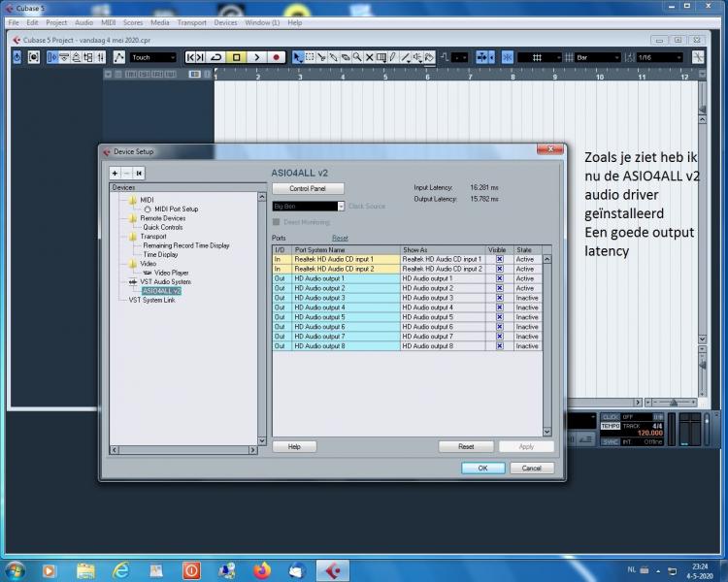Screen dimensions: 728x582
Task: Open the Grid type Bar dropdown
Action: 598,57
